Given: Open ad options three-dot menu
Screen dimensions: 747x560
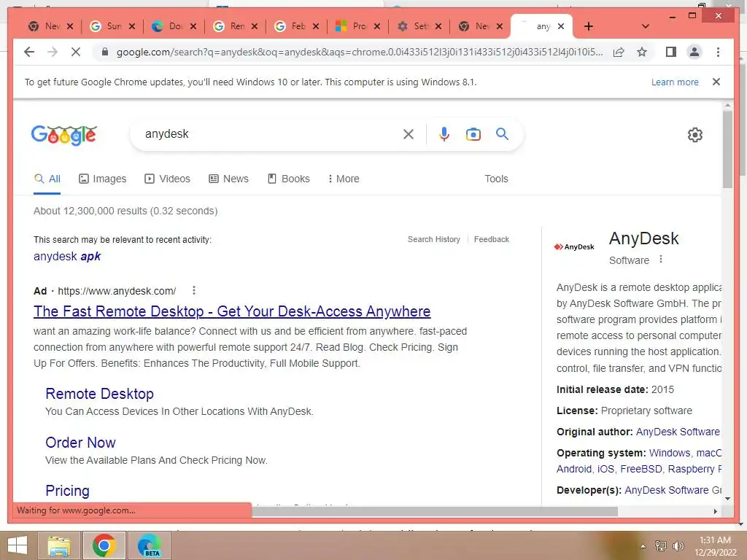Looking at the screenshot, I should click(x=194, y=290).
